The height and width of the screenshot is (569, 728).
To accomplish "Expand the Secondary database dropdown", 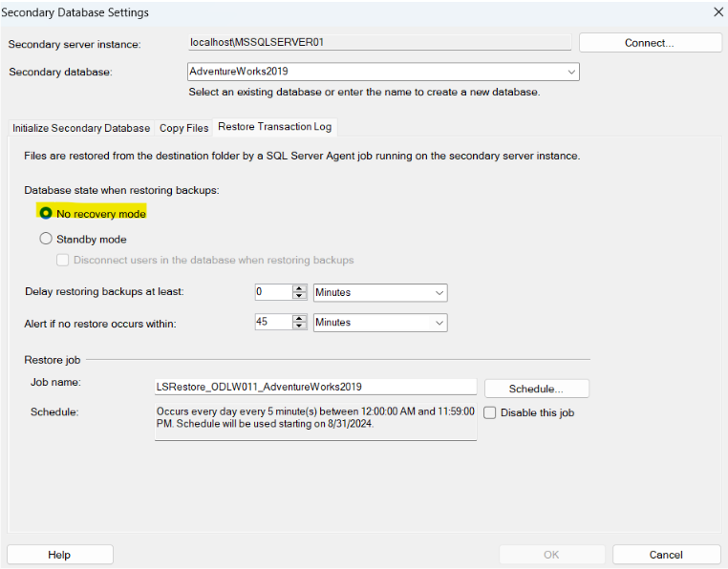I will coord(571,72).
